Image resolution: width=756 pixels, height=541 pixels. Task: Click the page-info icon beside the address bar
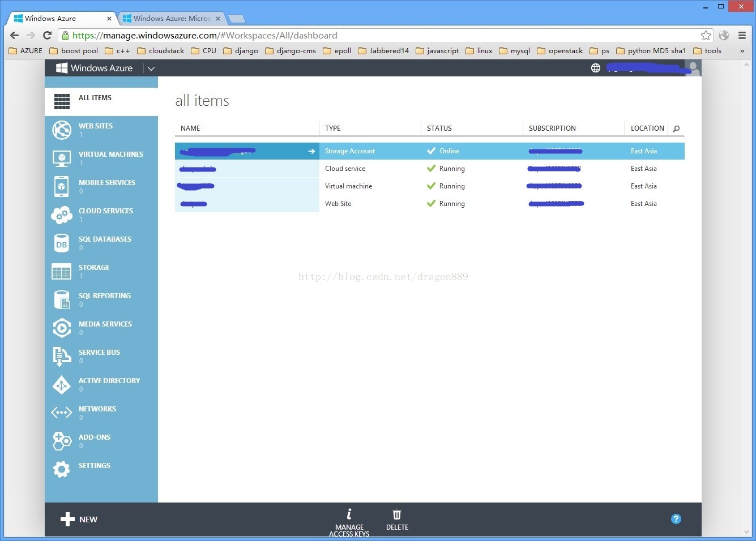click(65, 35)
